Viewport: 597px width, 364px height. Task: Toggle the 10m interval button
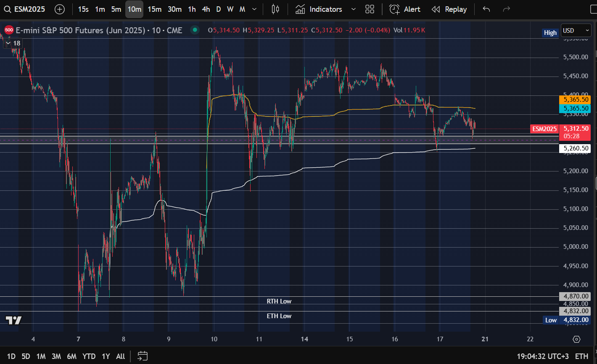point(134,9)
